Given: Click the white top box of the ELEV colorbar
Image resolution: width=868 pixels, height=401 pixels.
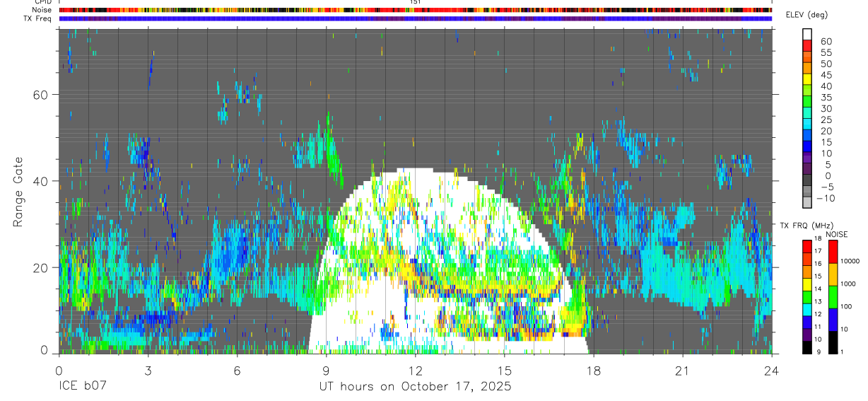Looking at the screenshot, I should pyautogui.click(x=807, y=34).
